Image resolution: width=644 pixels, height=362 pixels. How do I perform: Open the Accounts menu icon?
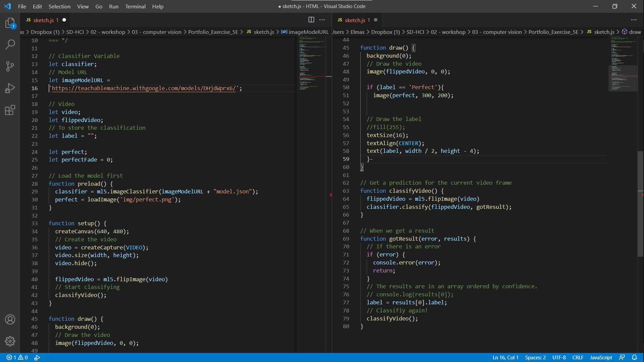tap(10, 319)
